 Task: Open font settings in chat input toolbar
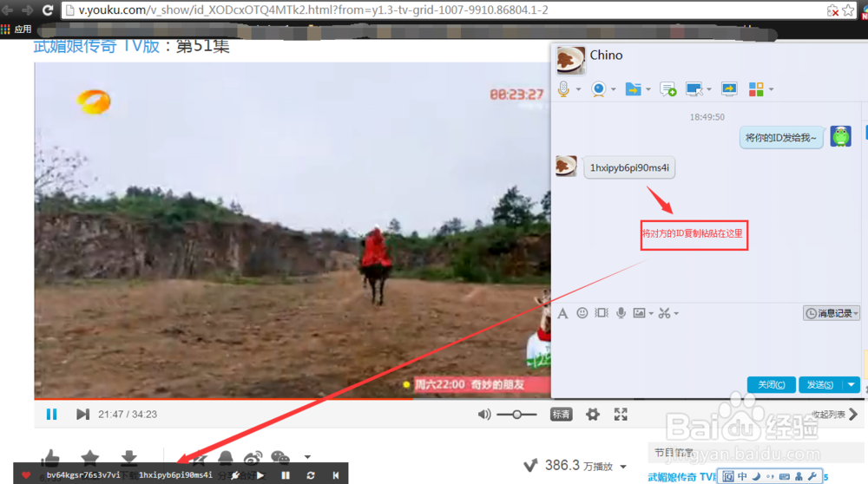point(562,314)
